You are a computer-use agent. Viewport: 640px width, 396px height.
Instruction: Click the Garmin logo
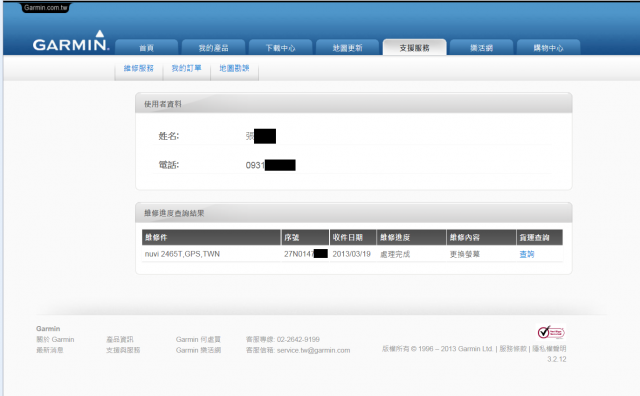pyautogui.click(x=71, y=41)
